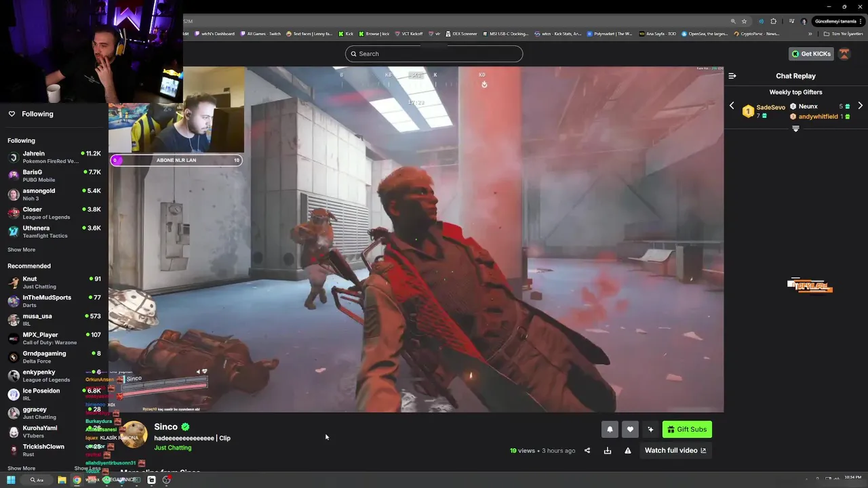868x488 pixels.
Task: Open ggracey Just Chatting channel
Action: click(x=54, y=413)
